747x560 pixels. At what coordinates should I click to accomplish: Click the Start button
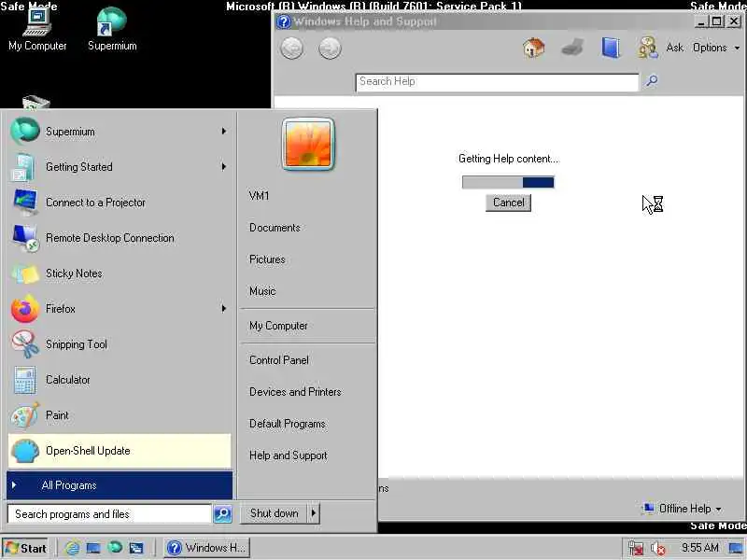tap(25, 548)
